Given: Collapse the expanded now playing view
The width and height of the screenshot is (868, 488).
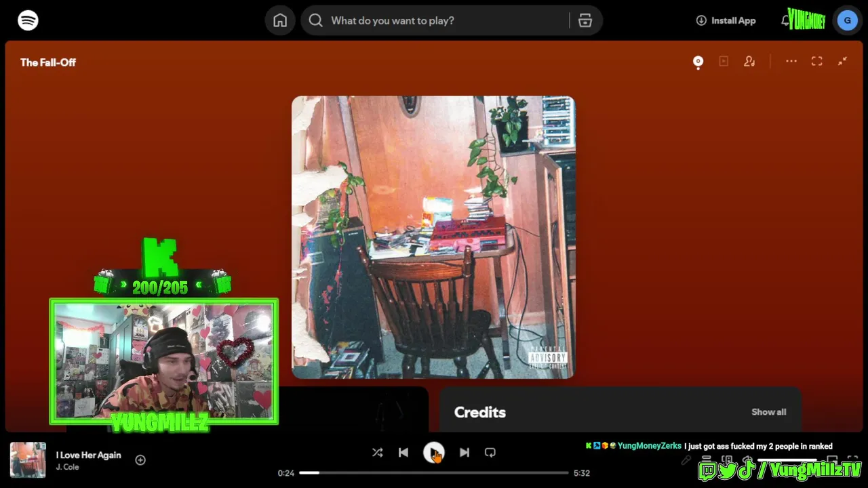Looking at the screenshot, I should (843, 62).
